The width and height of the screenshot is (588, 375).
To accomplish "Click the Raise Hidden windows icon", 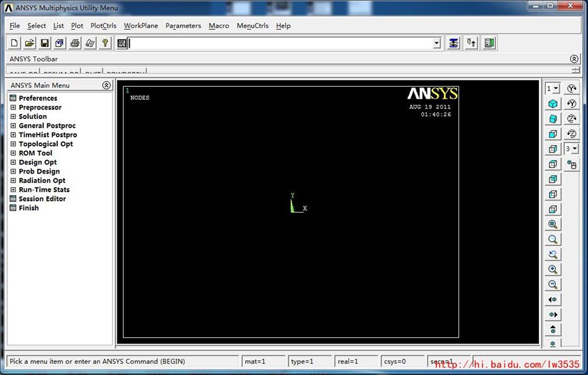I will [x=454, y=43].
